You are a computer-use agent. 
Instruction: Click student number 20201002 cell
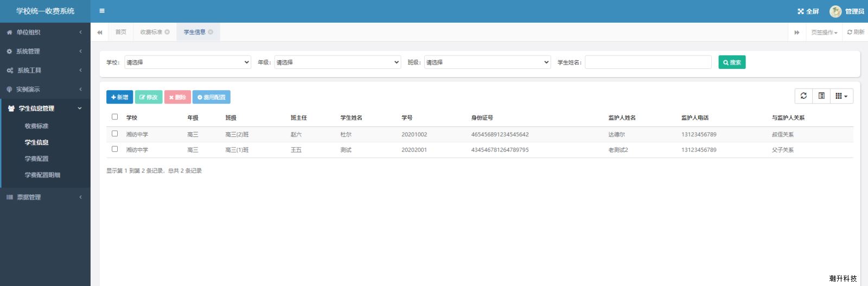point(414,135)
